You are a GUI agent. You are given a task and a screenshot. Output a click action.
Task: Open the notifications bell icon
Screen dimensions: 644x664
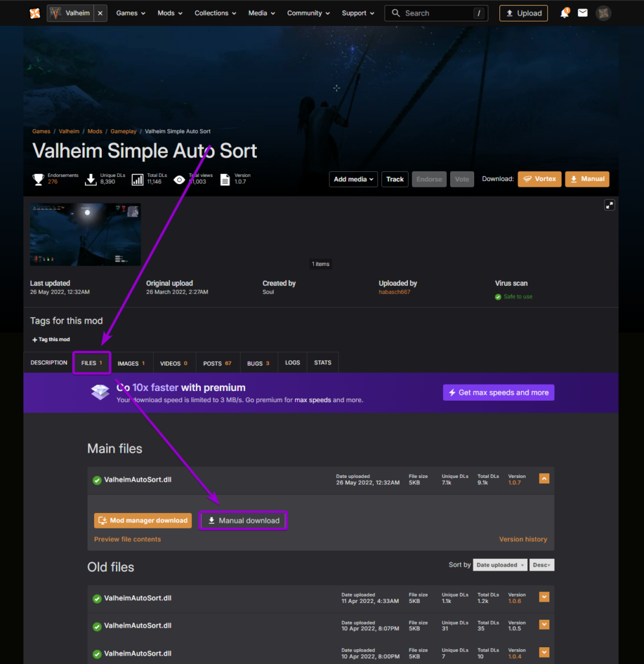tap(564, 13)
